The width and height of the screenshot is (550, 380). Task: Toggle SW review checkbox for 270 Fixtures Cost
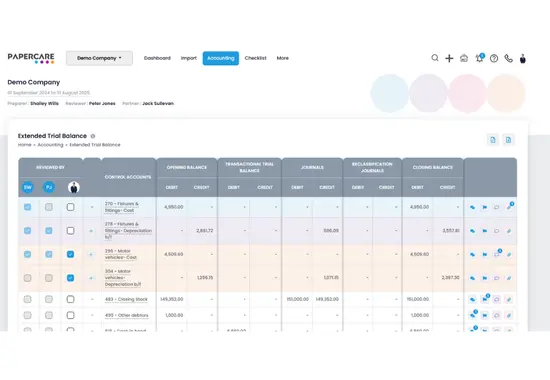(27, 207)
